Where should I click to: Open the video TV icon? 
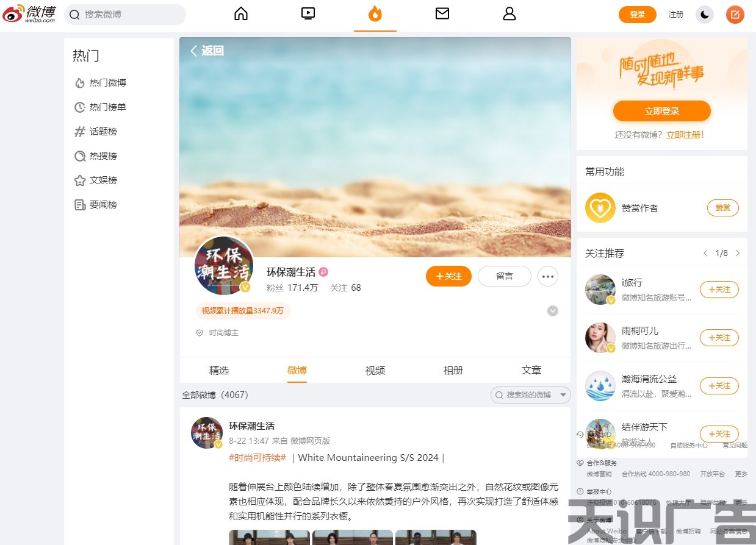(x=308, y=14)
